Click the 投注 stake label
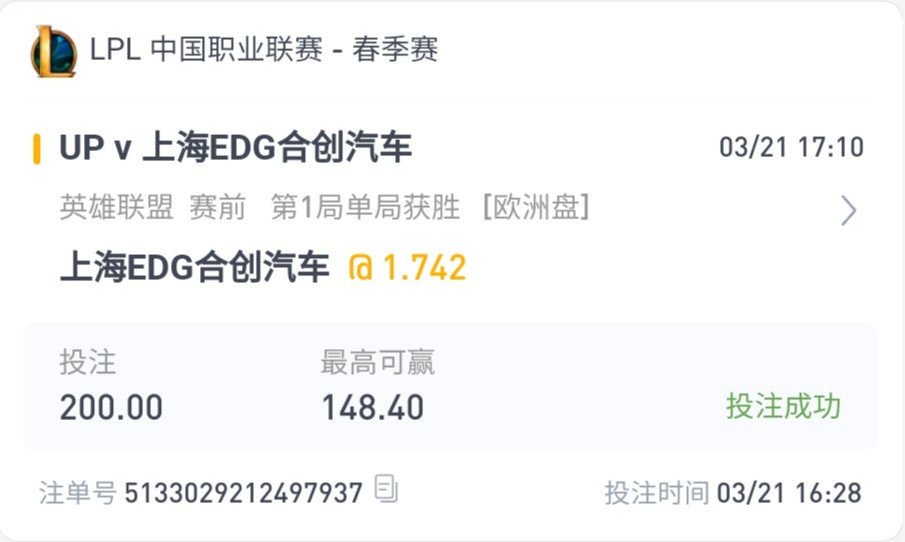The height and width of the screenshot is (542, 905). pyautogui.click(x=88, y=362)
